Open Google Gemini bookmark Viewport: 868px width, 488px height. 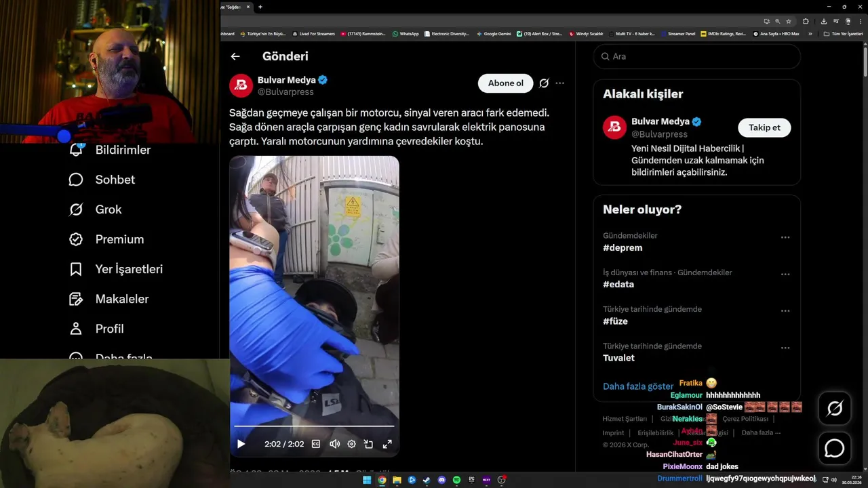pyautogui.click(x=494, y=33)
